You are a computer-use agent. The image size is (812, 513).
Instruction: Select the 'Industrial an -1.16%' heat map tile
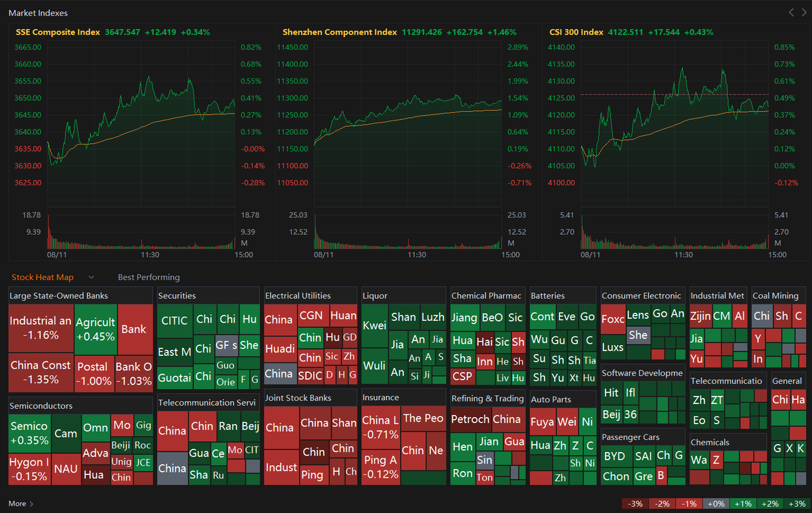(41, 328)
